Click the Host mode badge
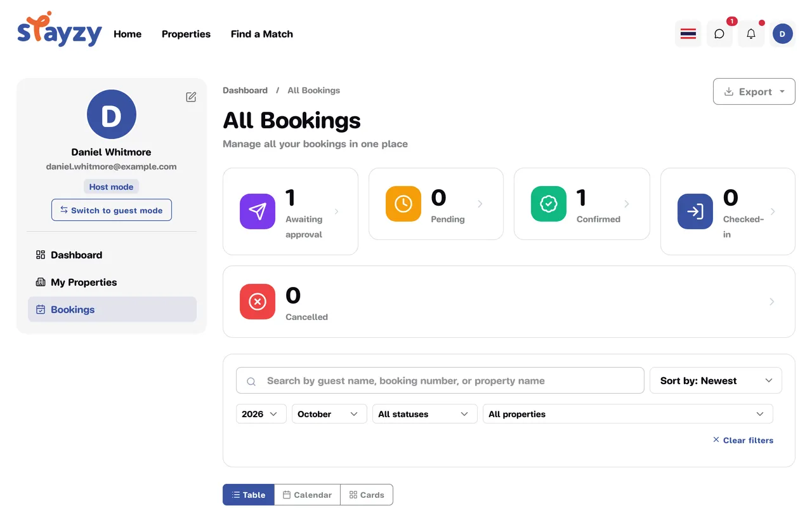Screen dimensions: 812x508 [112, 187]
